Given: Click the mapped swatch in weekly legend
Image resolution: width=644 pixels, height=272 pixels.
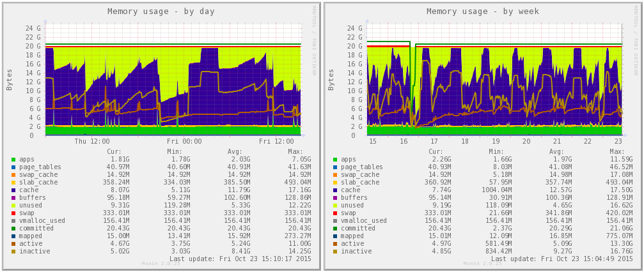Looking at the screenshot, I should click(333, 236).
